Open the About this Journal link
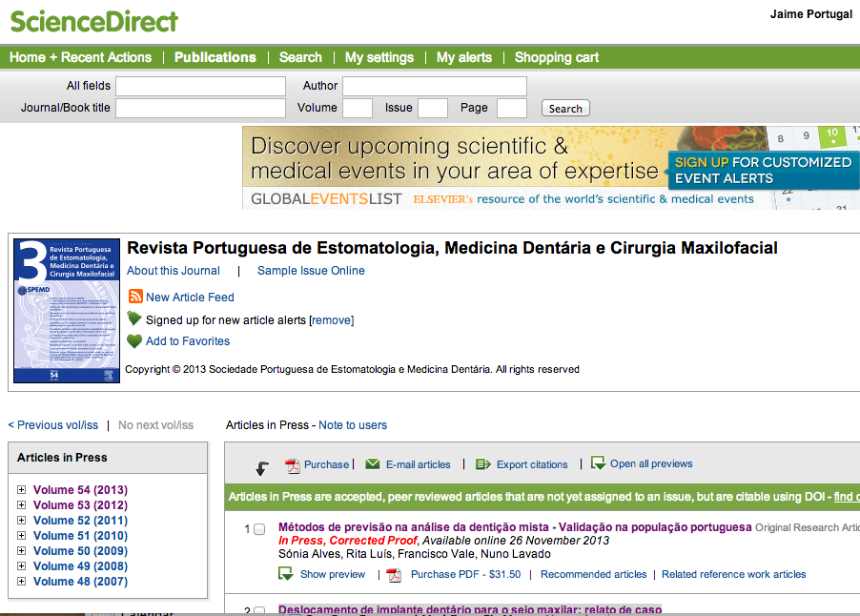The width and height of the screenshot is (860, 616). (174, 271)
